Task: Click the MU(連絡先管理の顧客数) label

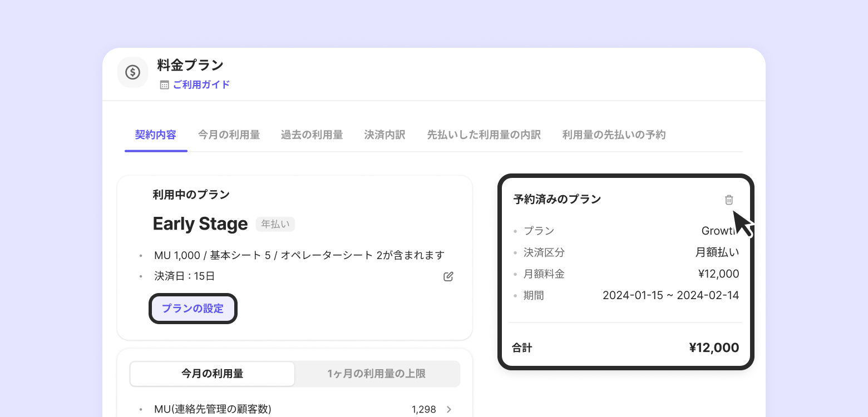Action: (213, 410)
